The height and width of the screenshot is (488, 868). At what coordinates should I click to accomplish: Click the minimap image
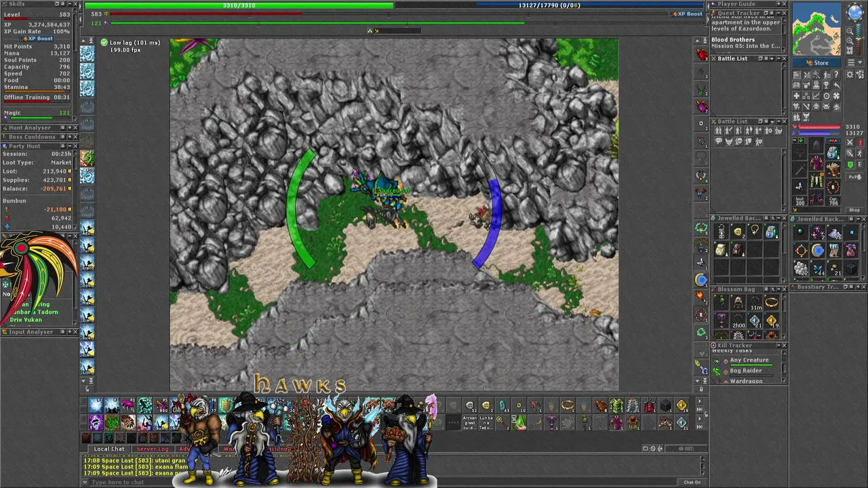coord(816,29)
